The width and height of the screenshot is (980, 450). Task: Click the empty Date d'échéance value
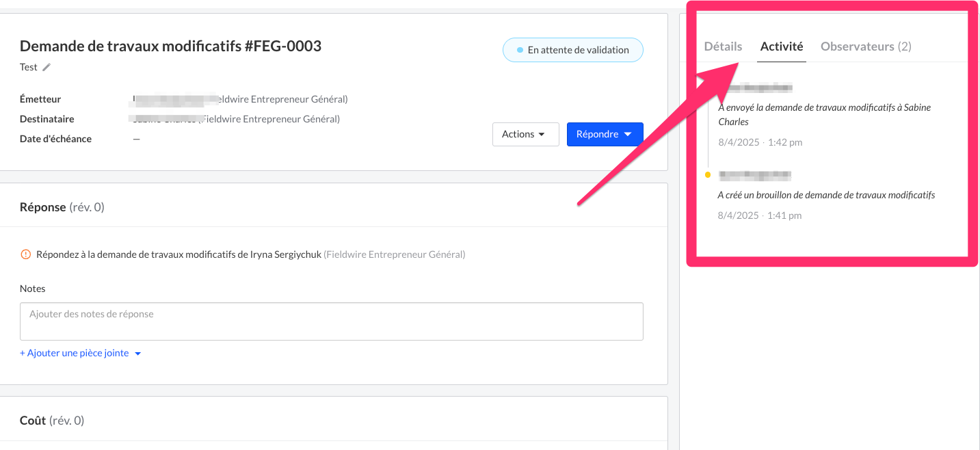click(136, 139)
